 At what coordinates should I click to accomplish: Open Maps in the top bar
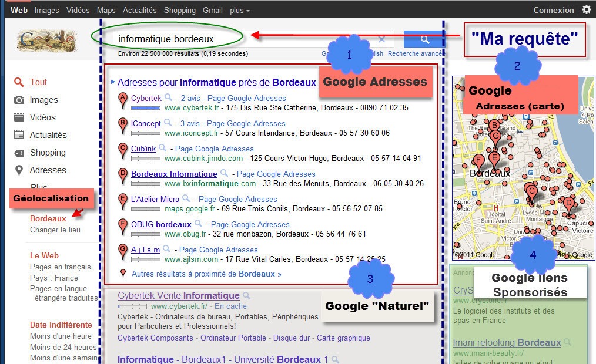tap(106, 10)
